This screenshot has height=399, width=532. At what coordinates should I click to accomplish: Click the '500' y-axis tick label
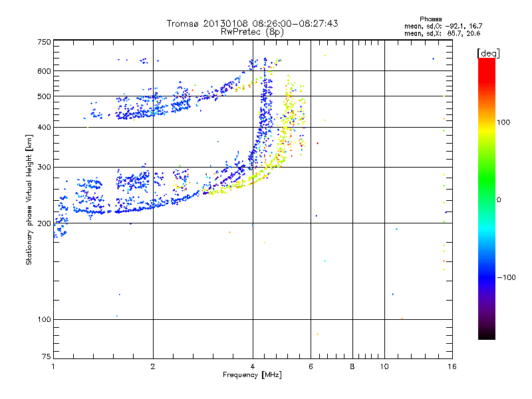pyautogui.click(x=44, y=96)
